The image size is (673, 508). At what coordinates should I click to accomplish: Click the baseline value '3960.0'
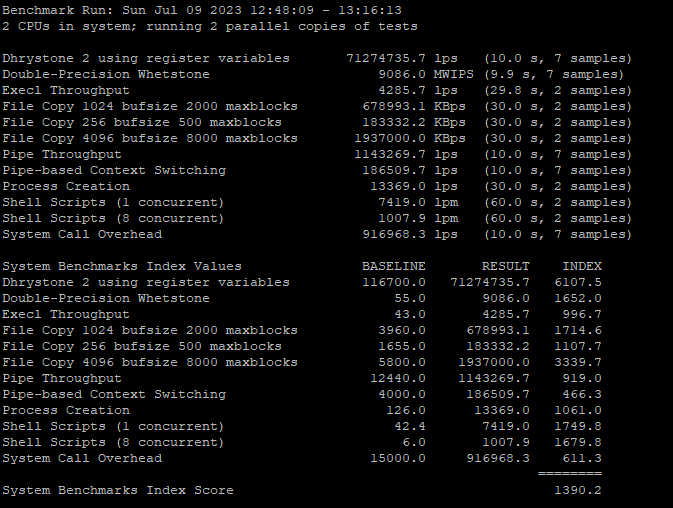point(402,330)
